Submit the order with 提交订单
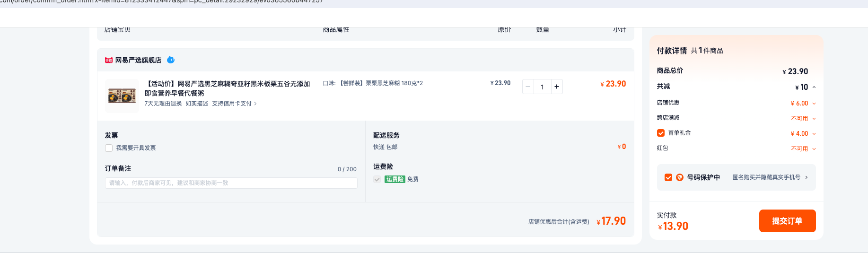The image size is (868, 254). point(787,221)
